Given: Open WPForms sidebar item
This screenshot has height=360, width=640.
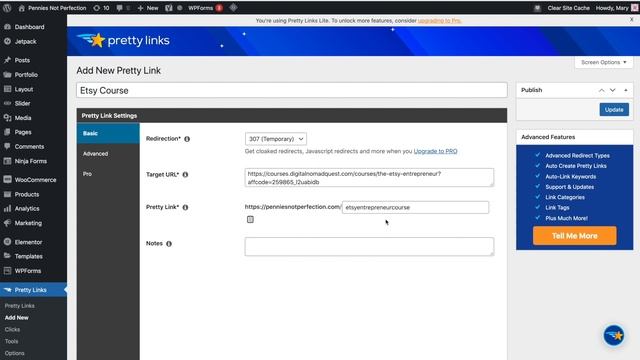Looking at the screenshot, I should [28, 271].
